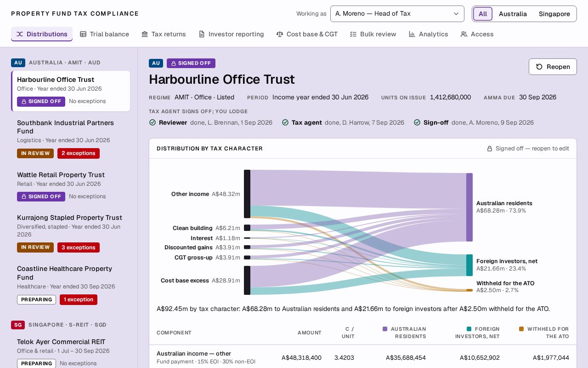Open Coastline Healthcare Property Fund
Viewport: 588px width, 368px height.
[71, 284]
